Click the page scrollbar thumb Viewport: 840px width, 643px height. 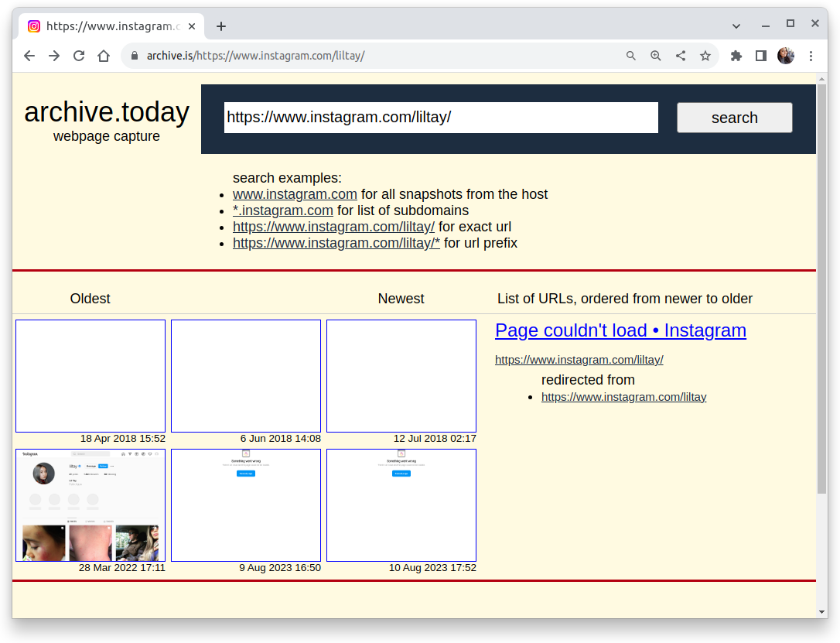(821, 289)
